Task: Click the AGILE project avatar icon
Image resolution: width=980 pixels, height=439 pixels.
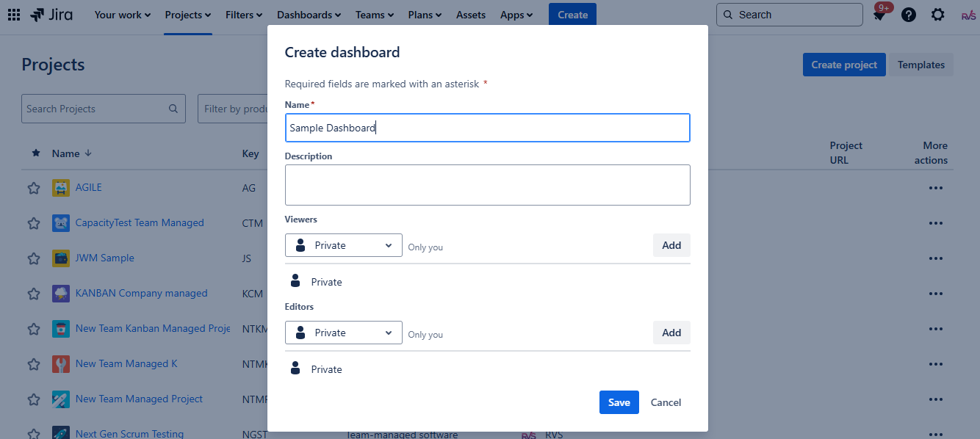Action: click(61, 188)
